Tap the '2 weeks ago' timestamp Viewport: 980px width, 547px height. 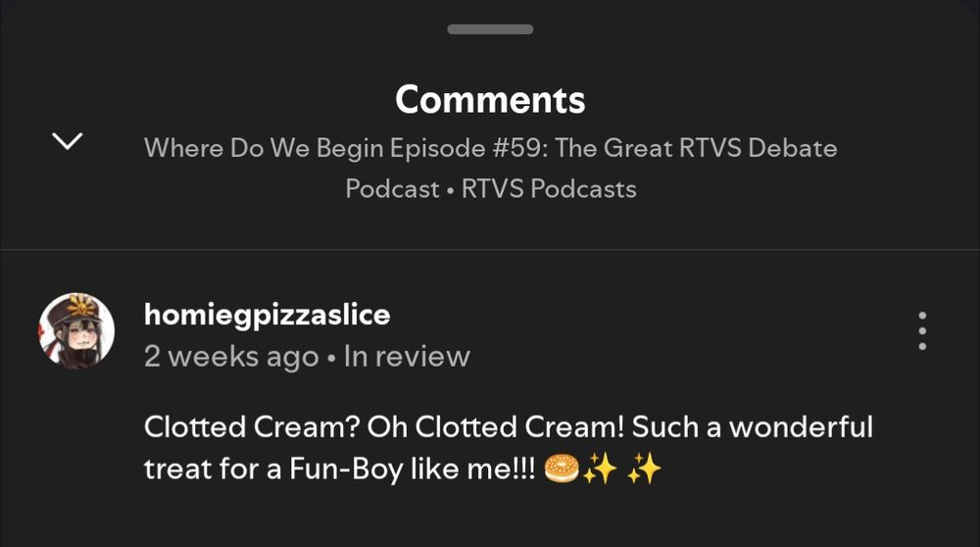tap(231, 357)
